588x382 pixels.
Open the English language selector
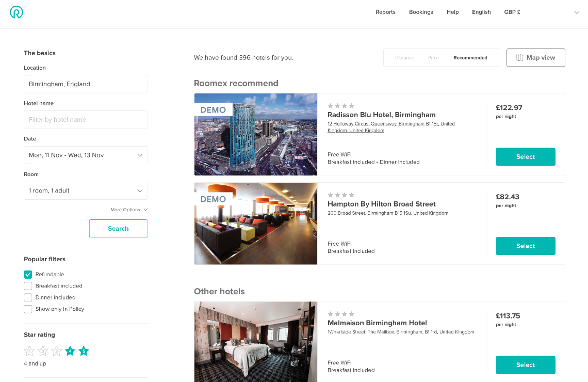point(481,12)
